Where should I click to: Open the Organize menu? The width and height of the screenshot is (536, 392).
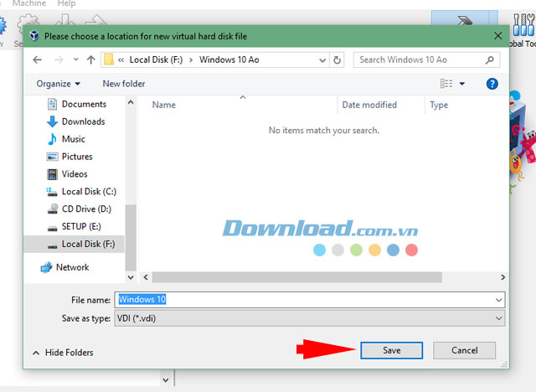[x=58, y=84]
